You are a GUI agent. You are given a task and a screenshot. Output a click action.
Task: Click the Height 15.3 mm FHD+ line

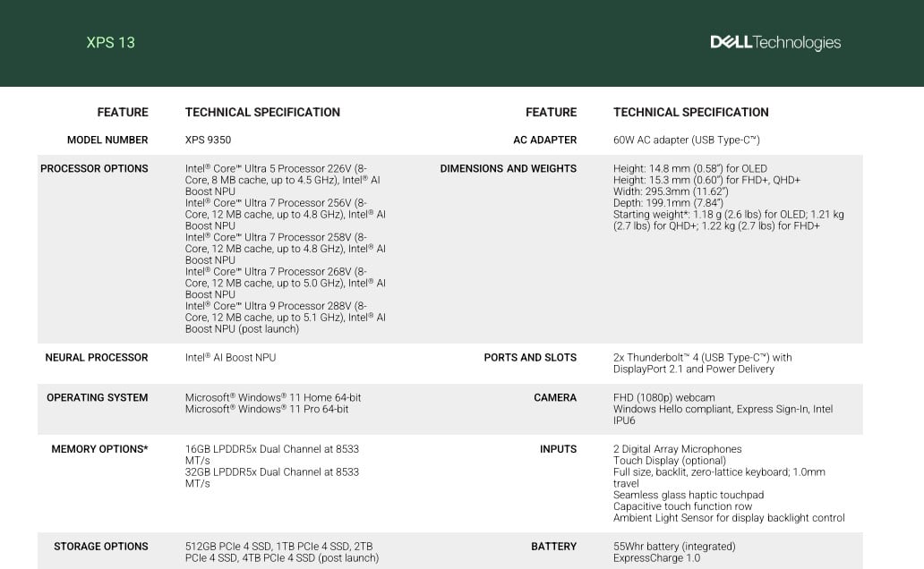(706, 180)
